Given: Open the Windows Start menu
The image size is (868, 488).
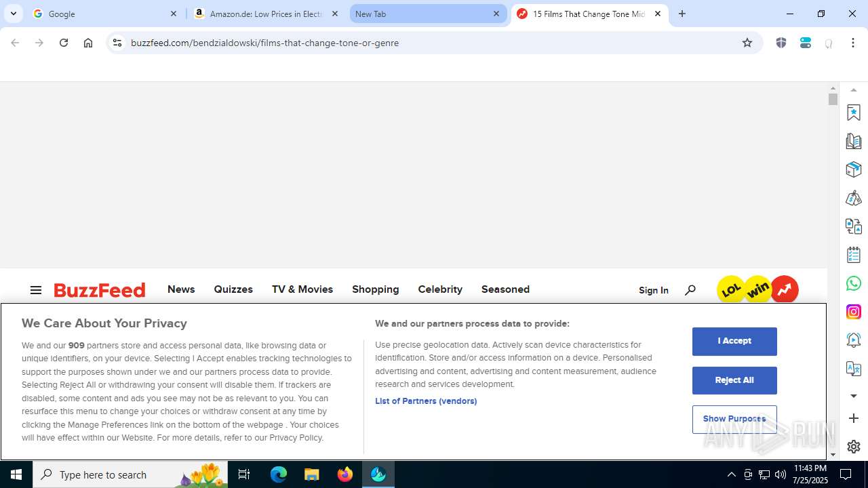Looking at the screenshot, I should pyautogui.click(x=16, y=474).
